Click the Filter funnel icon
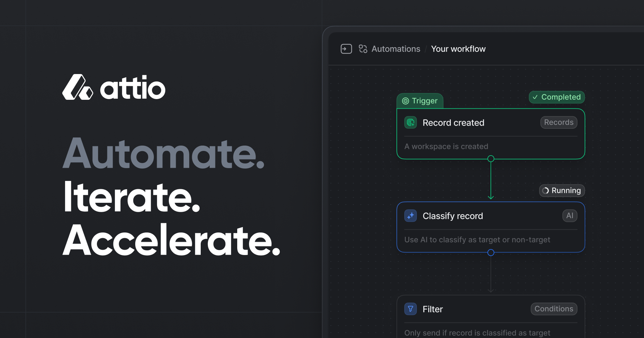644x338 pixels. [x=411, y=309]
